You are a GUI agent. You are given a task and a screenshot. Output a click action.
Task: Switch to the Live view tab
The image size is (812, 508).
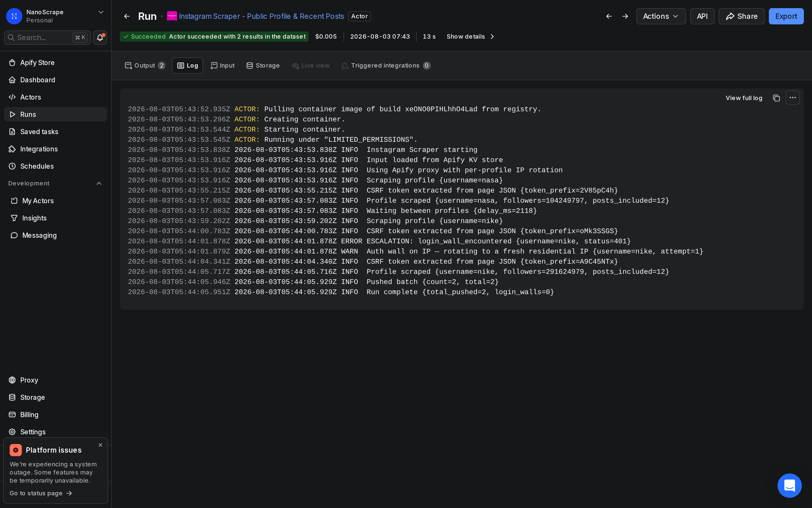point(311,66)
